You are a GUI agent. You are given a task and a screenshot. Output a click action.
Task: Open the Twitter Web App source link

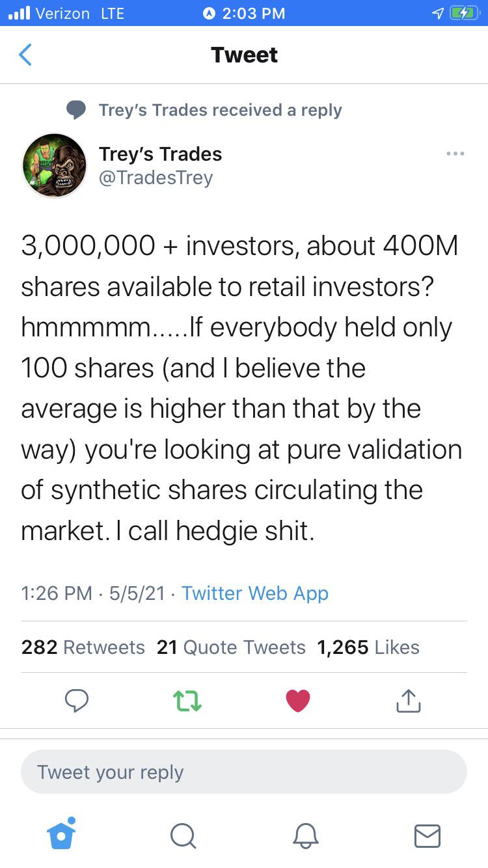254,593
